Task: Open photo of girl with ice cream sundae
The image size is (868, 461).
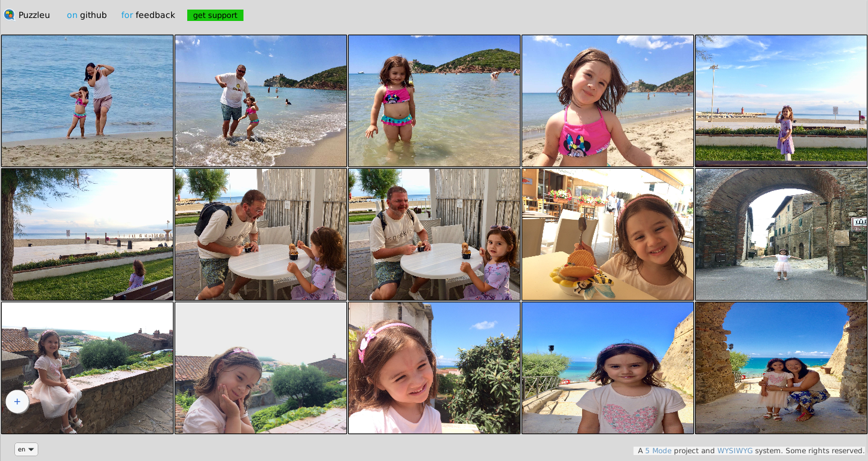Action: point(608,234)
